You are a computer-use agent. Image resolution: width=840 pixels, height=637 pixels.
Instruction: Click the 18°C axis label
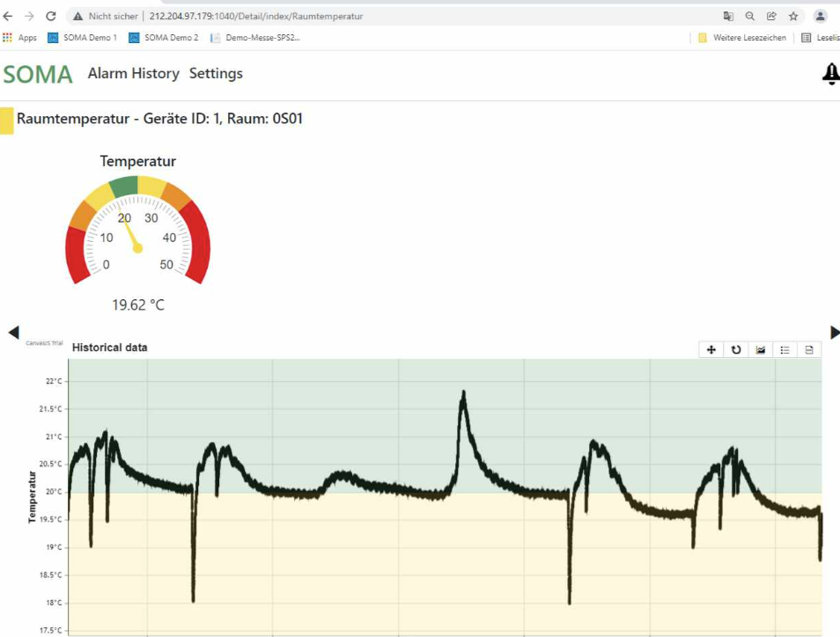[54, 602]
